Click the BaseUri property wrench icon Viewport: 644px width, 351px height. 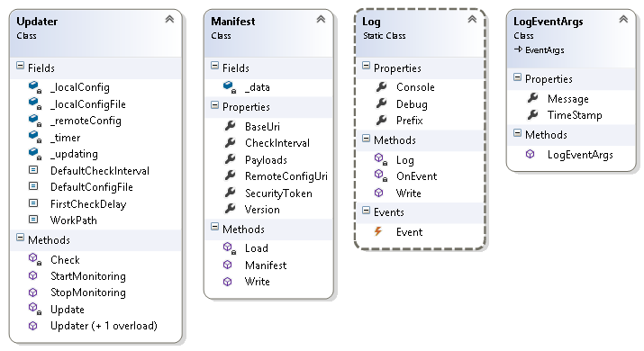pos(230,126)
